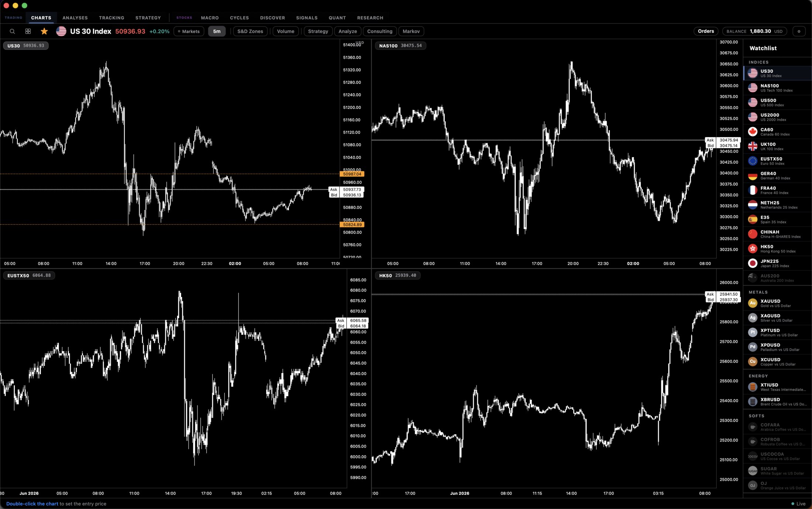The width and height of the screenshot is (812, 509).
Task: Open the search magnifier icon
Action: (x=12, y=31)
